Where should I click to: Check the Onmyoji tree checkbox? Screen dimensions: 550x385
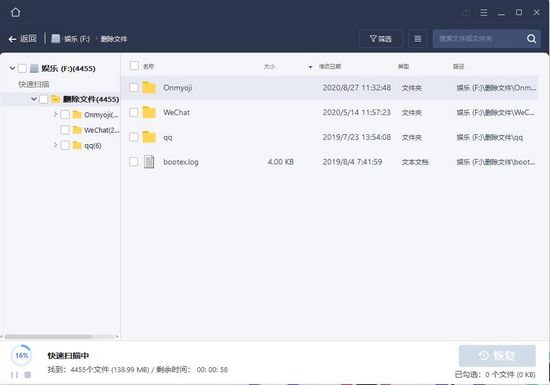coord(65,115)
